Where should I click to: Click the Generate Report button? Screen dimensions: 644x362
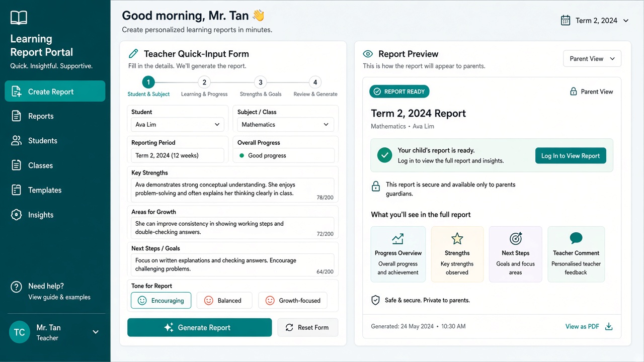pyautogui.click(x=199, y=327)
